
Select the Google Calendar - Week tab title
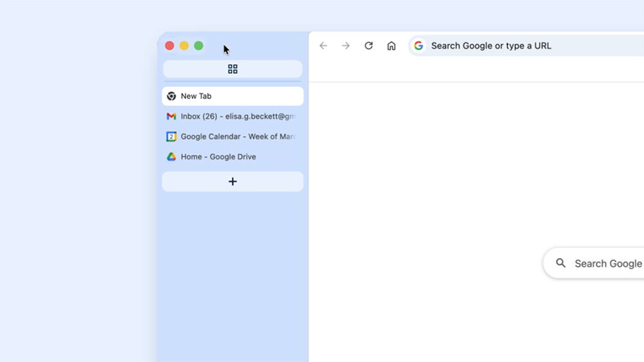coord(238,137)
